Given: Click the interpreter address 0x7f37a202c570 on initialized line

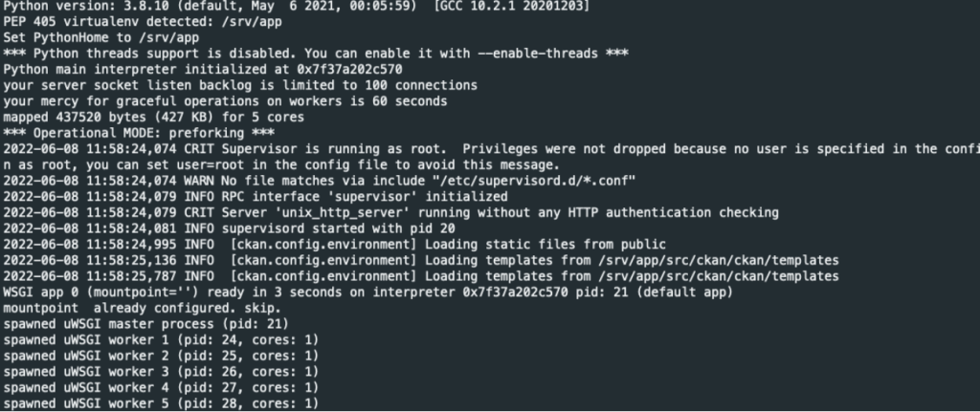Looking at the screenshot, I should tap(349, 69).
